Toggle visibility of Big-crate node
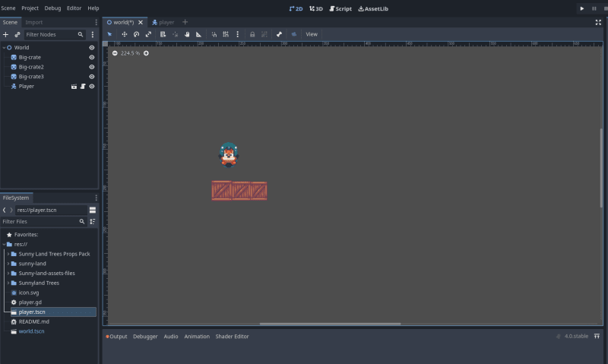 92,57
